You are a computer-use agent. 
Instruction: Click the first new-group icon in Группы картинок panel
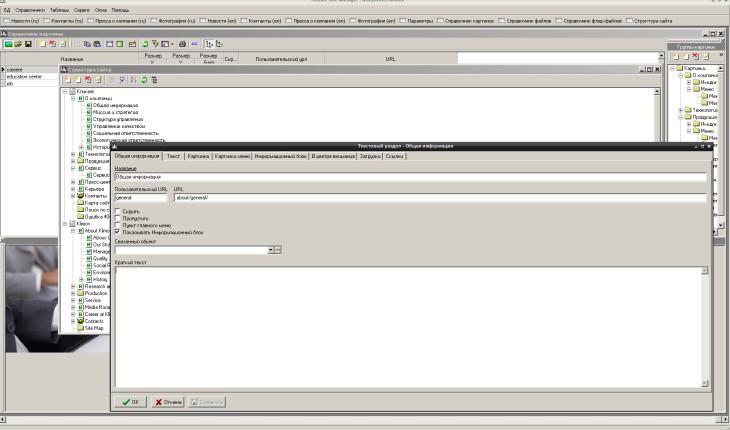[x=676, y=56]
